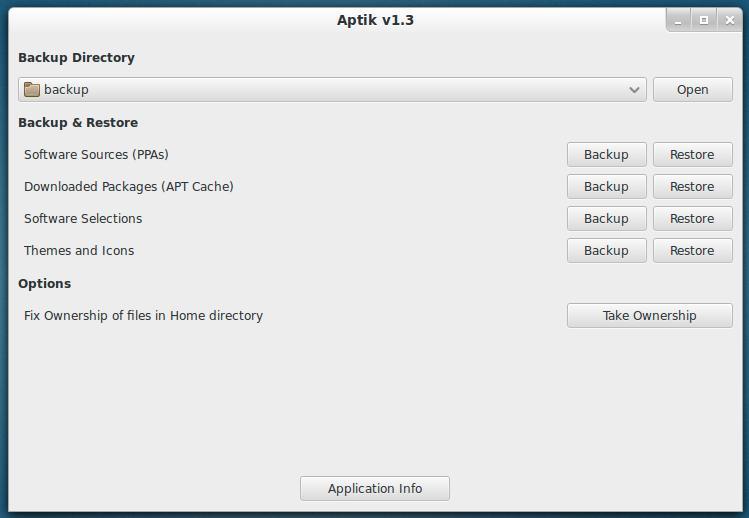Maximize the Aptik window

[704, 20]
